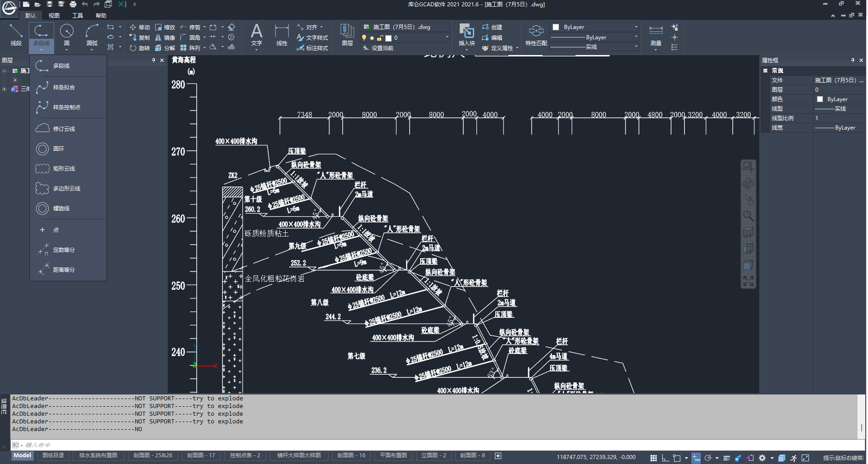Toggle lineweight display in status bar
The width and height of the screenshot is (868, 464).
click(727, 458)
